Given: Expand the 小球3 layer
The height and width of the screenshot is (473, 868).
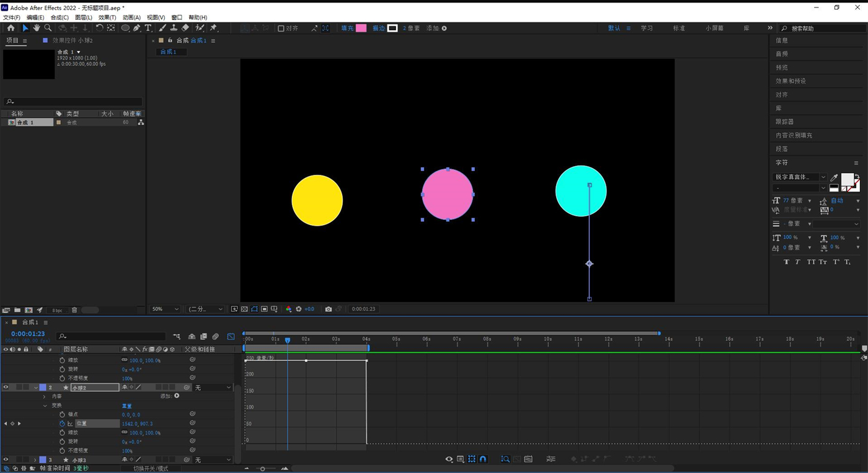Looking at the screenshot, I should click(x=35, y=460).
